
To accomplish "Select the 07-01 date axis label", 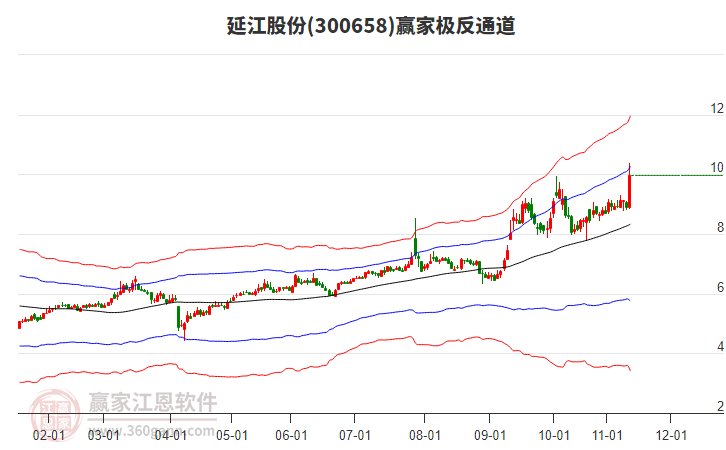I will [355, 435].
